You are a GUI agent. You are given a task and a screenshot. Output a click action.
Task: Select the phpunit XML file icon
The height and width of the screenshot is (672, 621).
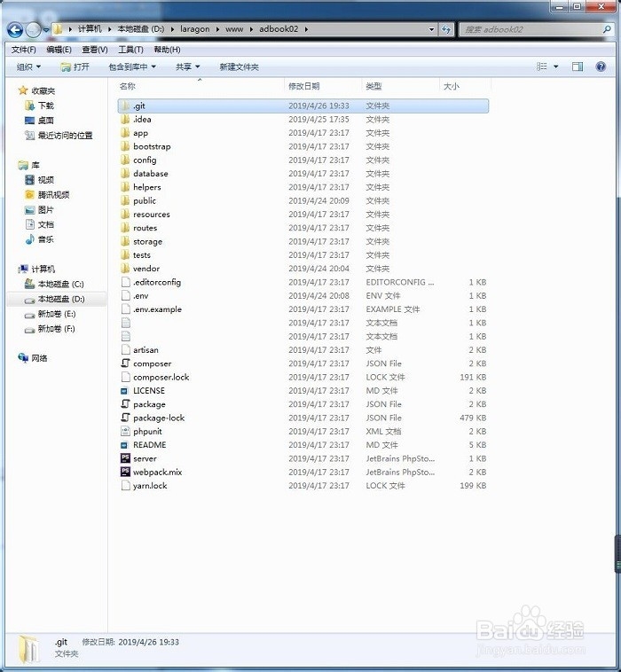point(126,431)
